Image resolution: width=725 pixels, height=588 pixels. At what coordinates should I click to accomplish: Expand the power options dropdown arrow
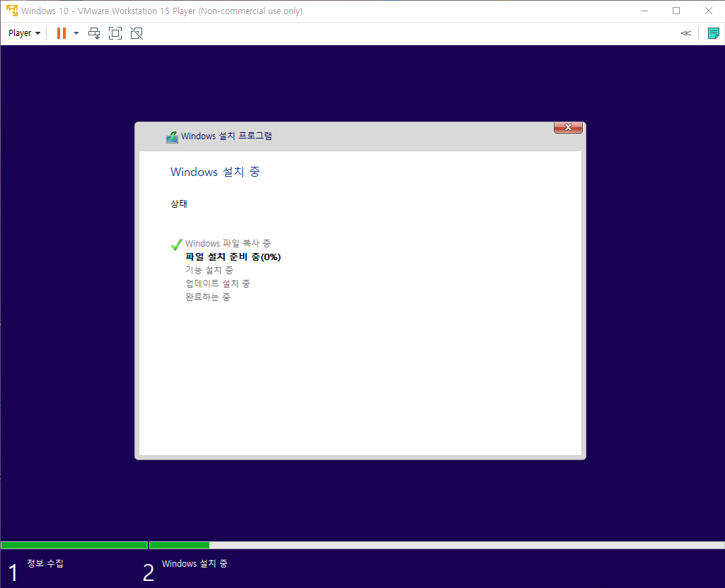76,33
